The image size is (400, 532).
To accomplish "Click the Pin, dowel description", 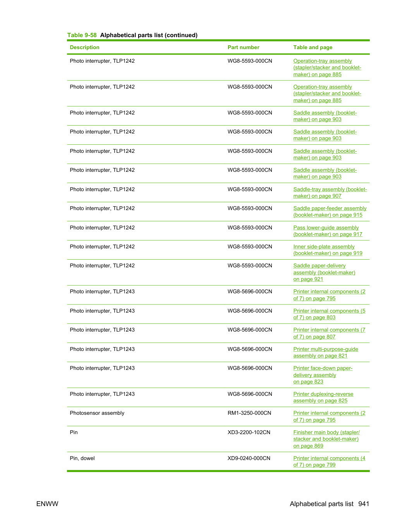I will (x=82, y=458).
